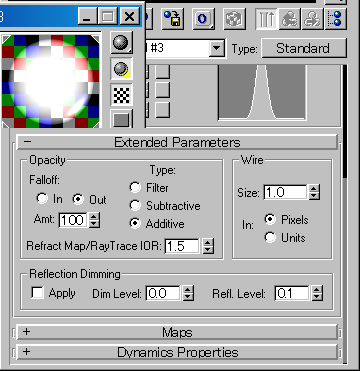360x371 pixels.
Task: Expand the Dynamics Properties rollout
Action: pos(177,352)
